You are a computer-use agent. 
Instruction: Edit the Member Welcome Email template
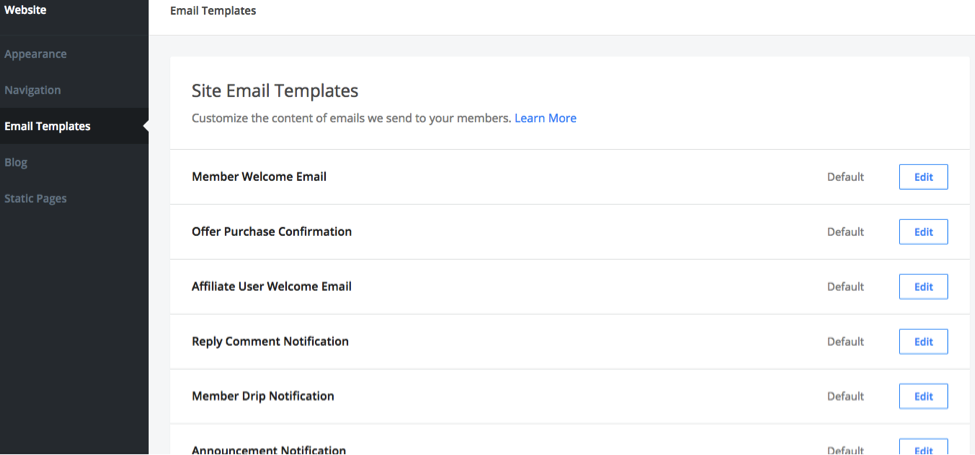pos(923,177)
